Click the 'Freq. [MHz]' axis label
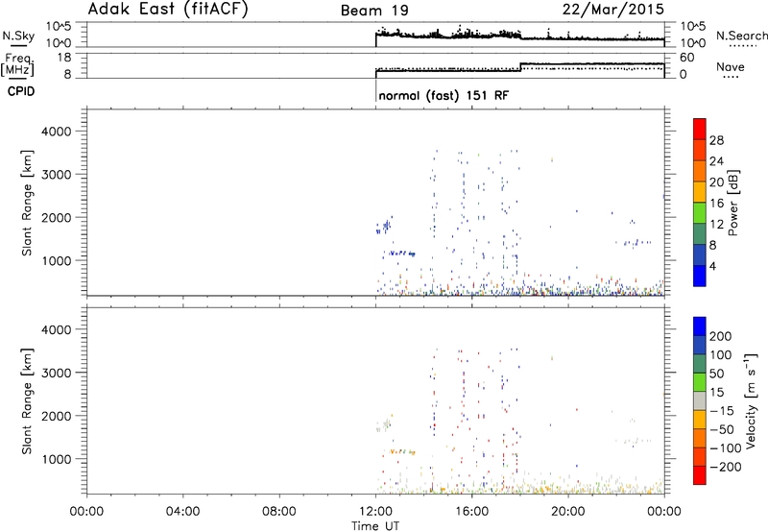The height and width of the screenshot is (532, 768). 18,65
